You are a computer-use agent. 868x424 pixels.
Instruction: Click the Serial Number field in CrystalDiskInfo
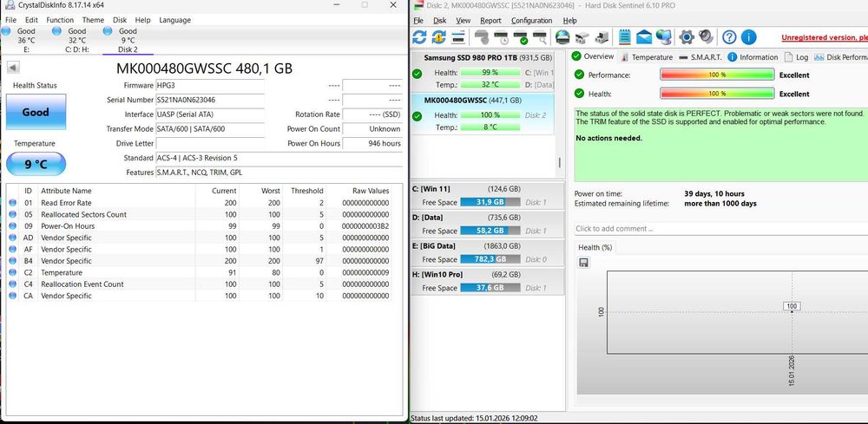pyautogui.click(x=210, y=100)
